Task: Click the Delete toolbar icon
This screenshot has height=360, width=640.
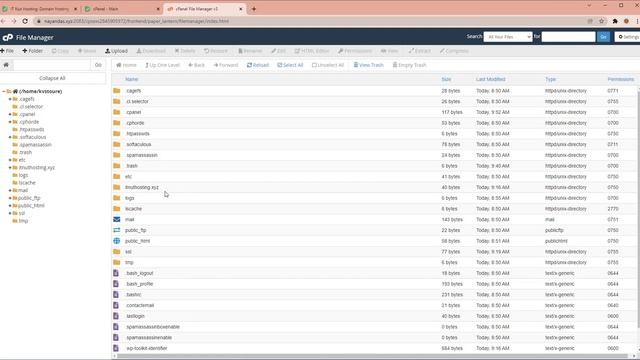Action: click(x=185, y=51)
